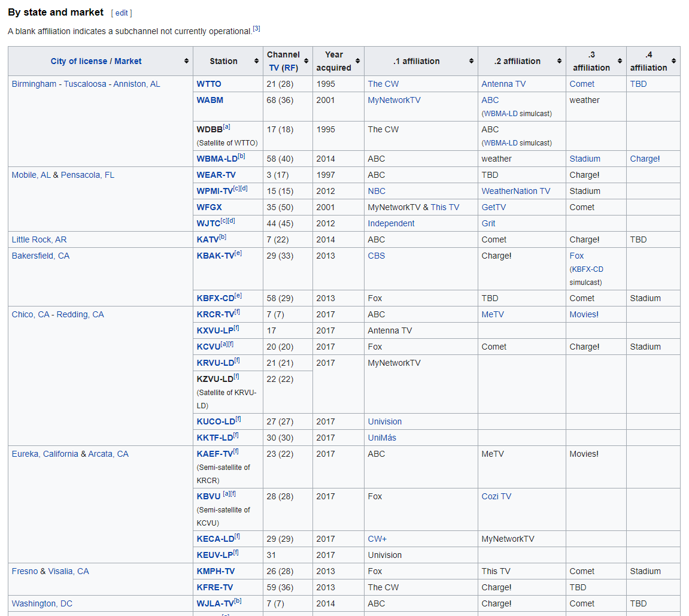Open footnote reference [3]

(x=256, y=29)
